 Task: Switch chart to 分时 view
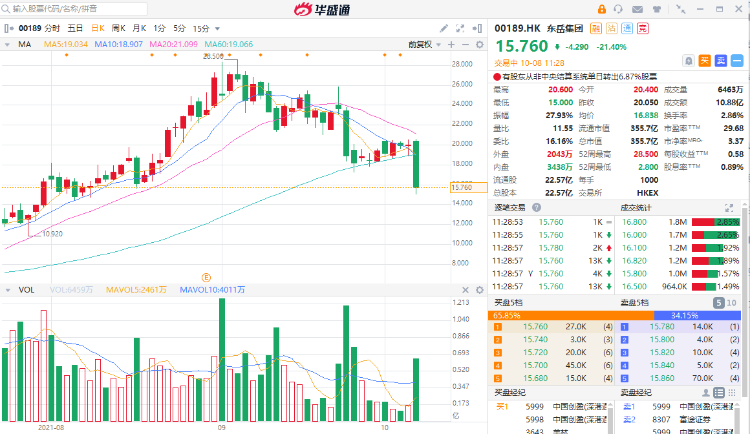tap(52, 28)
